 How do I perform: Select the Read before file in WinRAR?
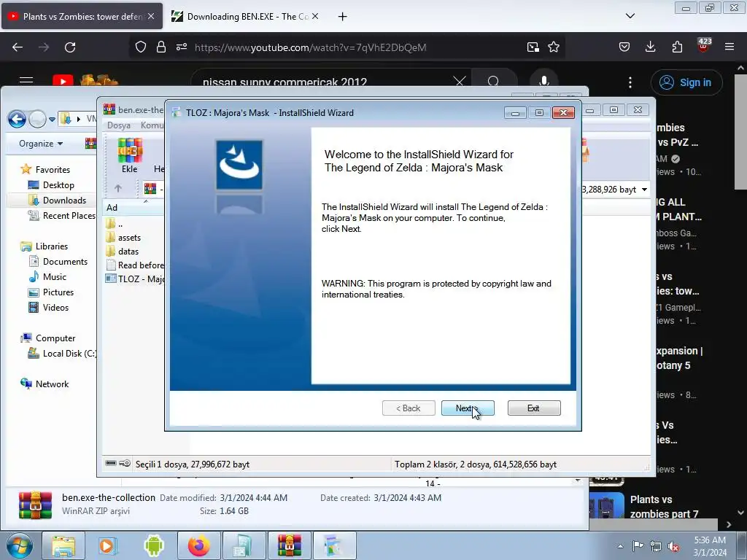click(x=135, y=265)
